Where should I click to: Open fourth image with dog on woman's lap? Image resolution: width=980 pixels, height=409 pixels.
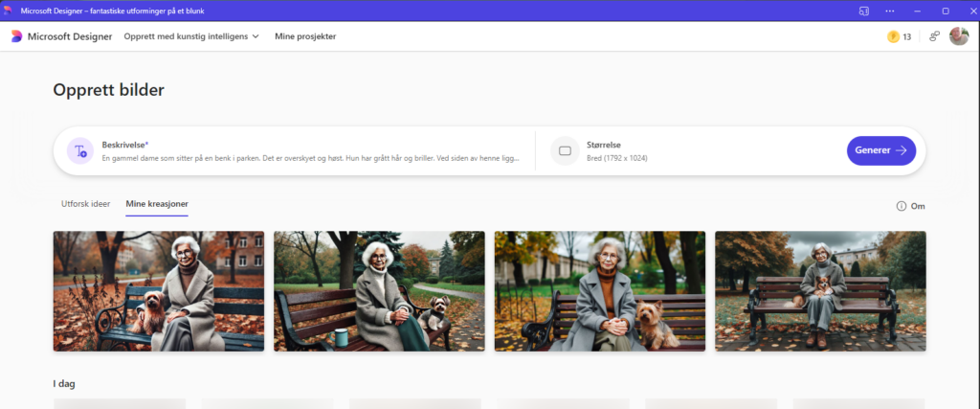tap(820, 291)
